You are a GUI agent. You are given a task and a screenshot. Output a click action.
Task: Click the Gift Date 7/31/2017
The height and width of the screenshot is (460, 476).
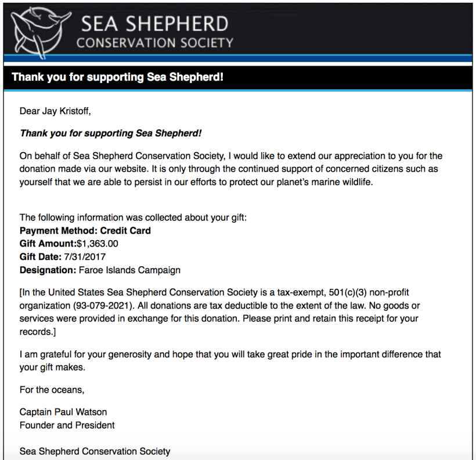pos(85,256)
